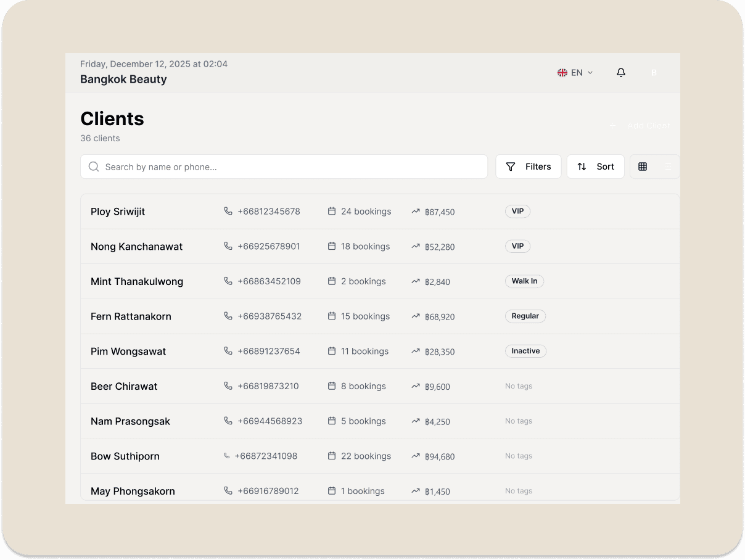Expand the Sort options
This screenshot has height=560, width=745.
click(x=595, y=167)
